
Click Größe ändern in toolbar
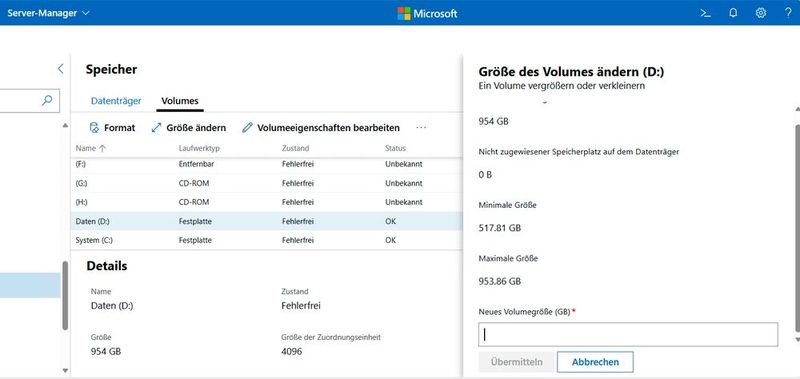click(189, 128)
